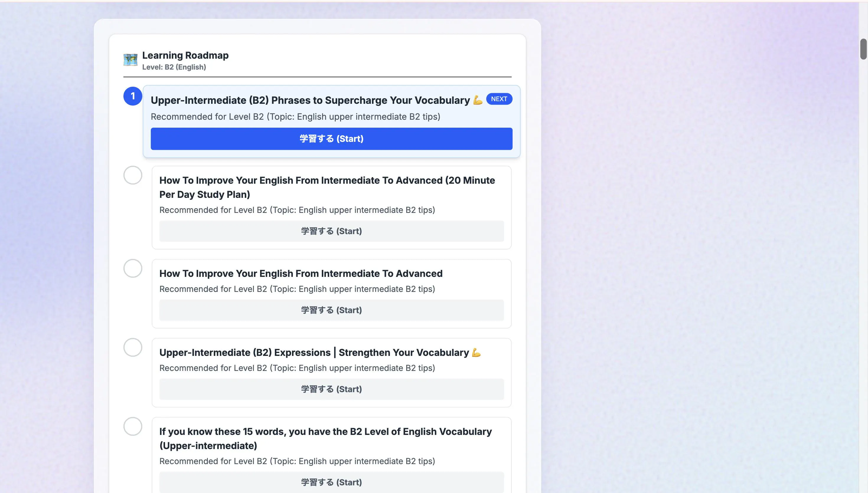The image size is (868, 493).
Task: Start the 20 Minute Per Day Study Plan lesson
Action: coord(331,231)
